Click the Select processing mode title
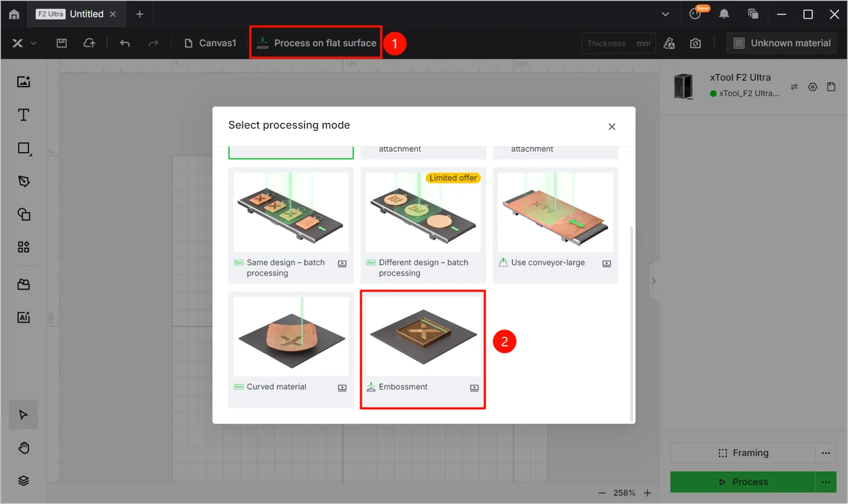848x504 pixels. pos(289,125)
